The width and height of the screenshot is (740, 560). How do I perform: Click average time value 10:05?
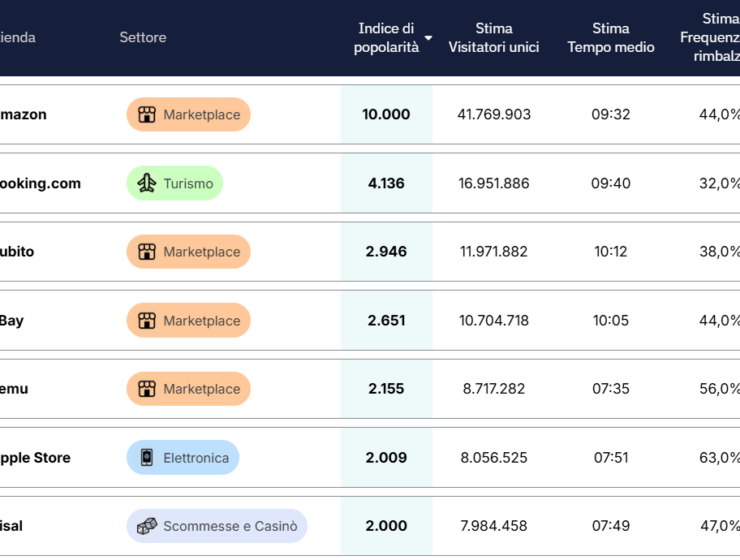pos(611,321)
